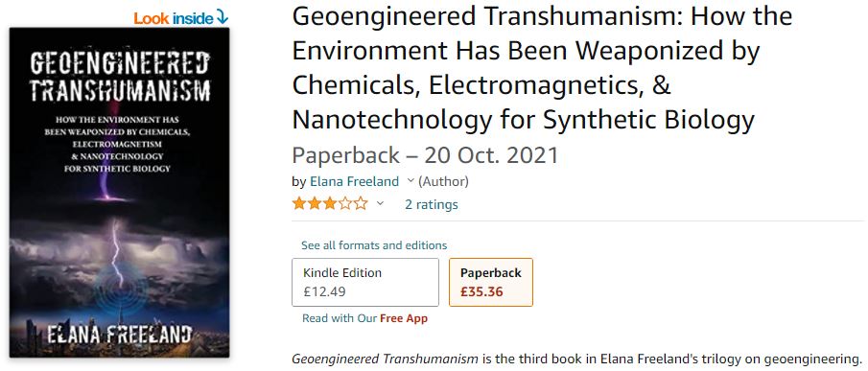Select the Paperback format option
This screenshot has width=868, height=371.
[491, 282]
